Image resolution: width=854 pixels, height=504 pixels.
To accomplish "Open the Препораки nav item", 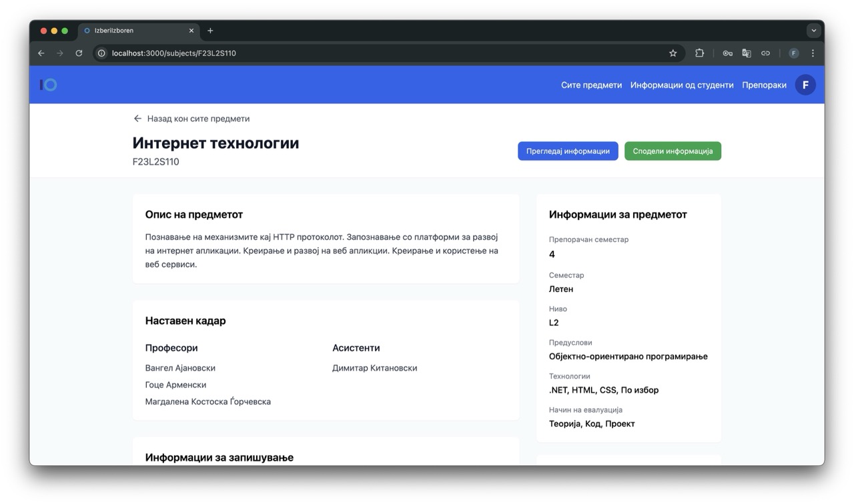I will [764, 85].
